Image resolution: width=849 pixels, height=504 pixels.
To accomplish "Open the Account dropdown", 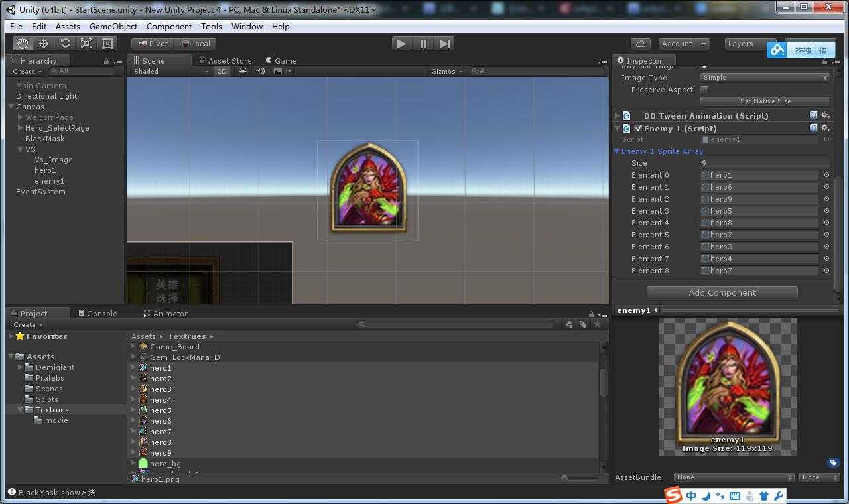I will click(x=684, y=44).
